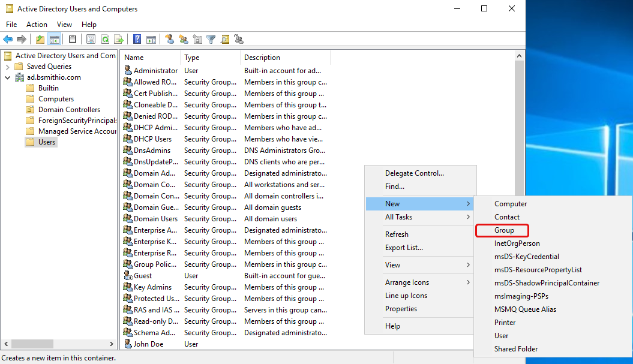Create new organizational unit toolbar icon

(197, 39)
